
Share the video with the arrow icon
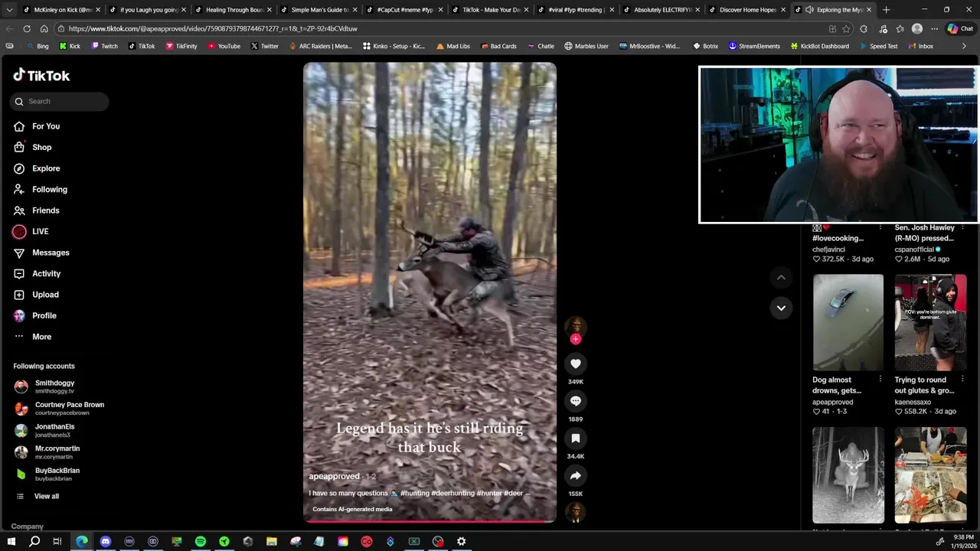coord(576,476)
